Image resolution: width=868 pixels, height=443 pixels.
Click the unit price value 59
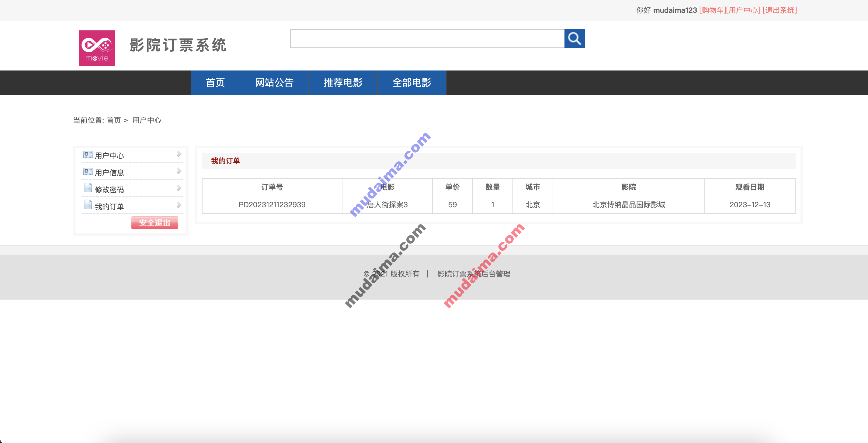[453, 205]
